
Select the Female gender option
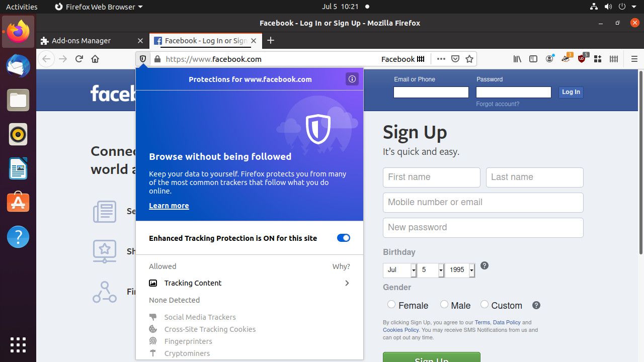click(x=391, y=304)
